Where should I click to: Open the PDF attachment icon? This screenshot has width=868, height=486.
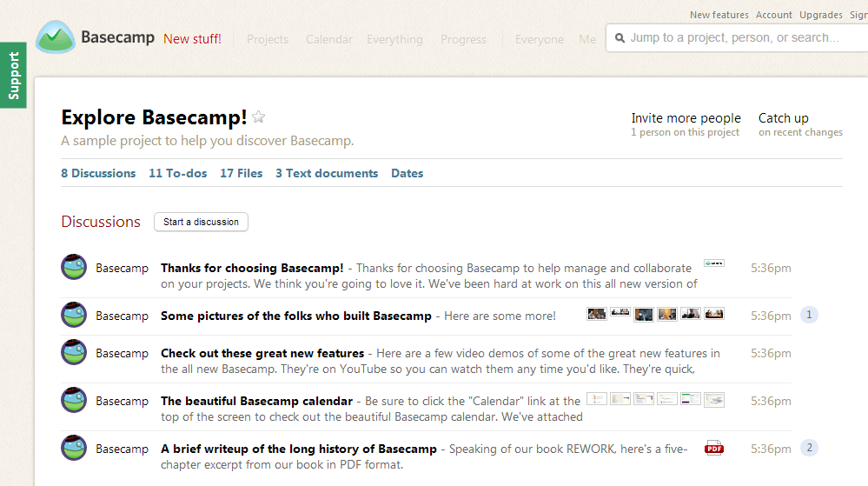point(714,449)
